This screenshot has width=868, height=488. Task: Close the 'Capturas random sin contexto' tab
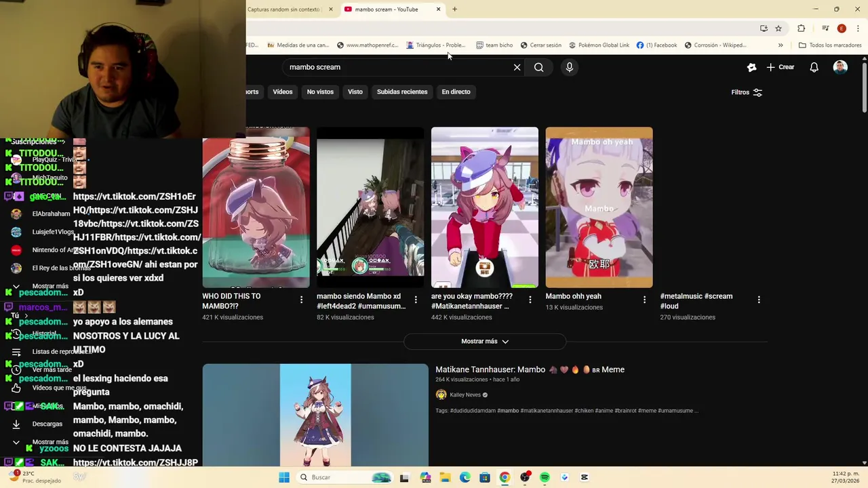[331, 9]
